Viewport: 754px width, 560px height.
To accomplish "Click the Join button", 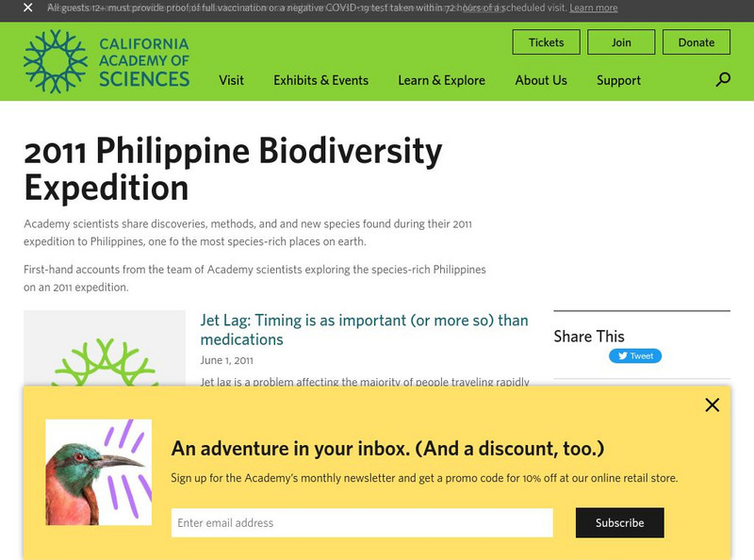I will (x=621, y=42).
